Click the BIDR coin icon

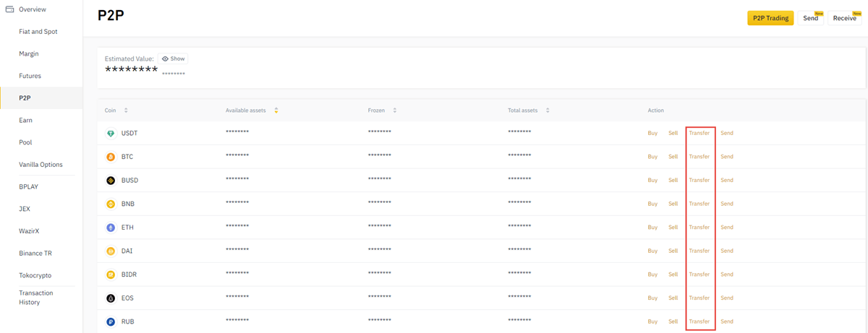click(x=111, y=274)
